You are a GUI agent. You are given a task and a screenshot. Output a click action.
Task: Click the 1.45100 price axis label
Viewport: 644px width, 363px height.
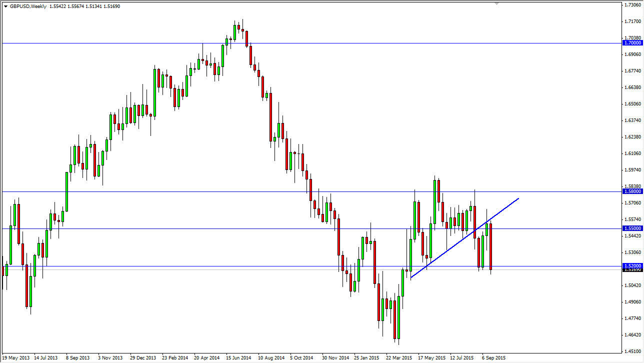(x=633, y=351)
